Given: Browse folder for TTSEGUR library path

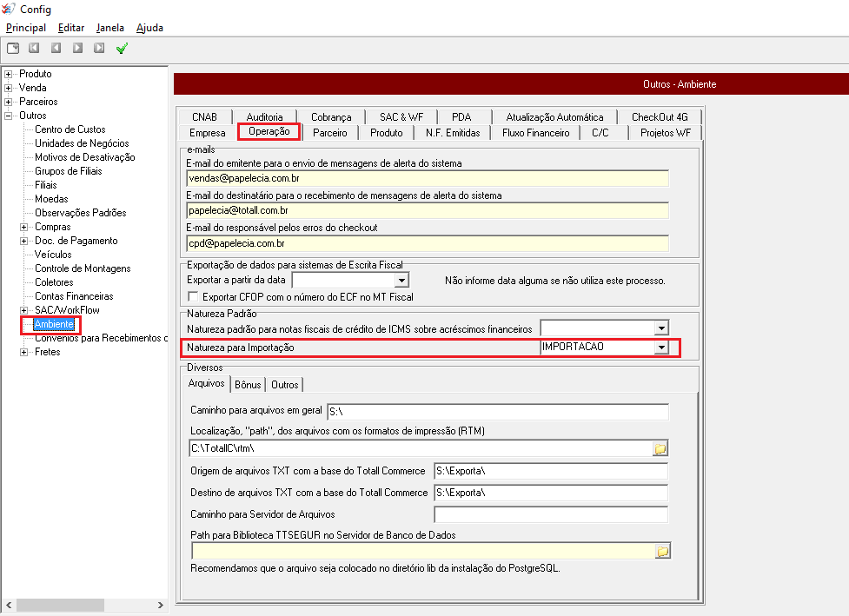Looking at the screenshot, I should click(662, 551).
